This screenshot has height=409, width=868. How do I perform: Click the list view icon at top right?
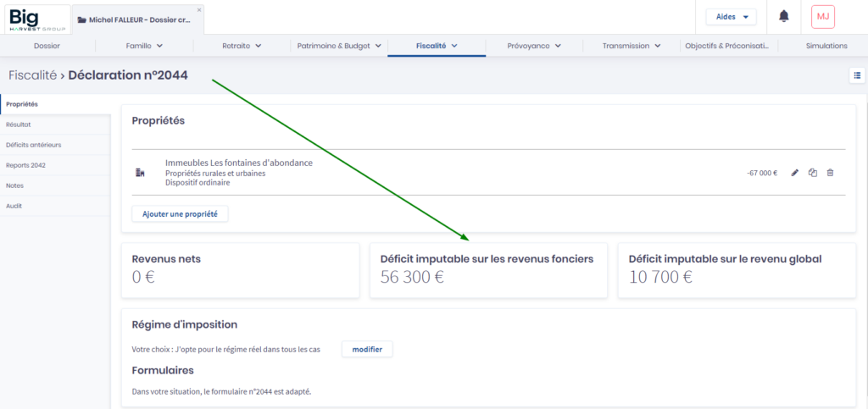[x=856, y=75]
